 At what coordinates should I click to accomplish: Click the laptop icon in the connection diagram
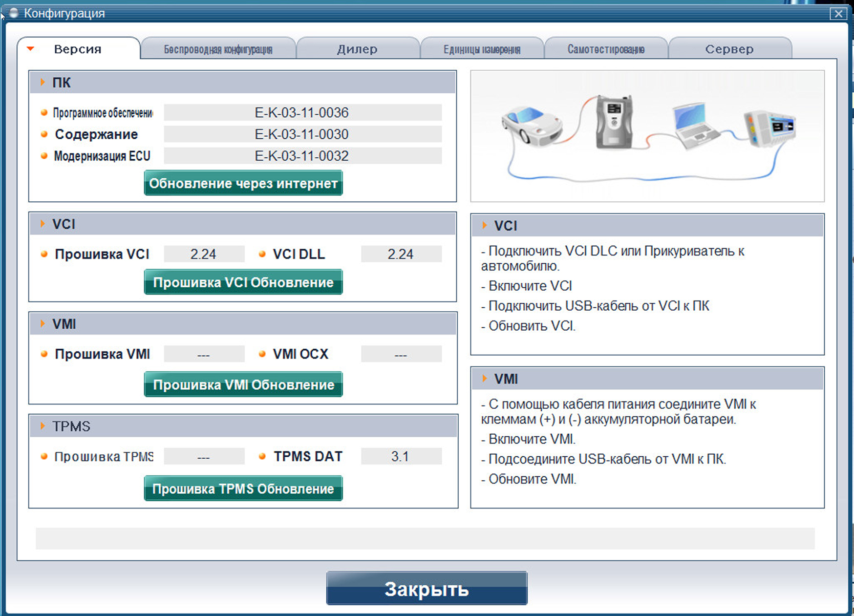pos(694,126)
